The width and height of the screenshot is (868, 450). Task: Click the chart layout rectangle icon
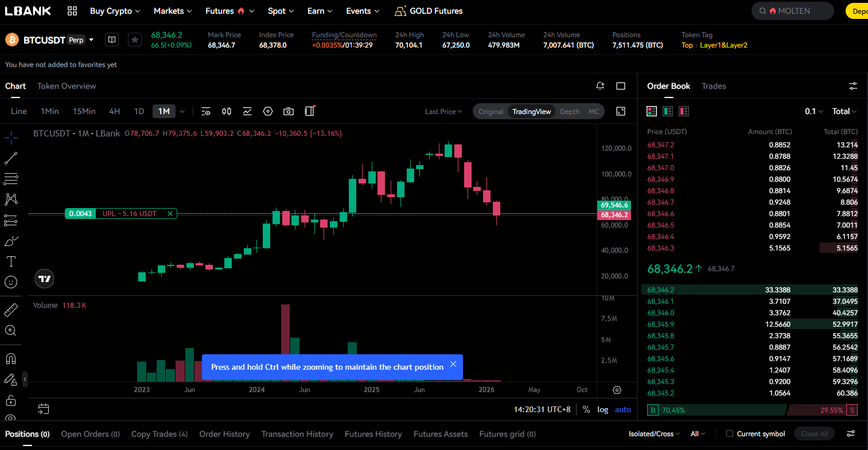pos(621,86)
